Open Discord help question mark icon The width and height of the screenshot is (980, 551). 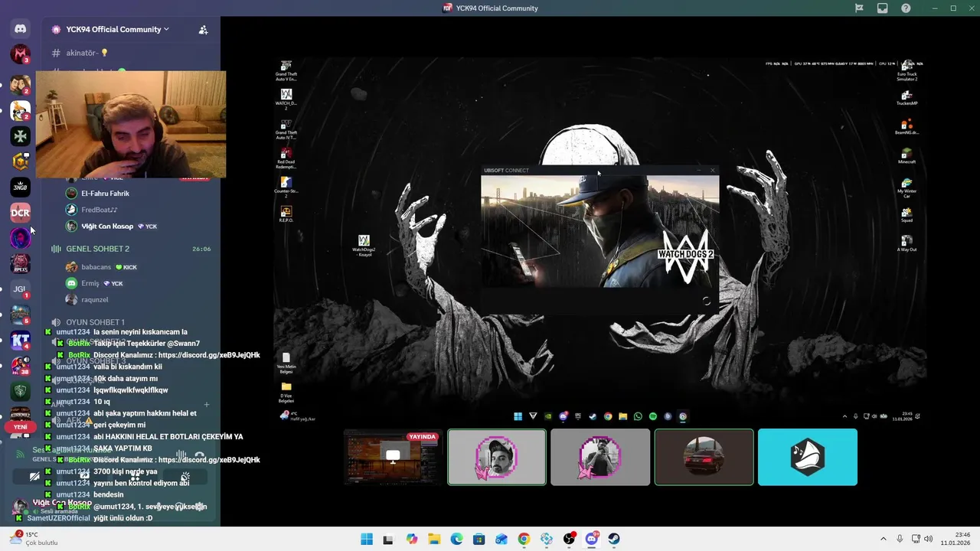point(906,8)
